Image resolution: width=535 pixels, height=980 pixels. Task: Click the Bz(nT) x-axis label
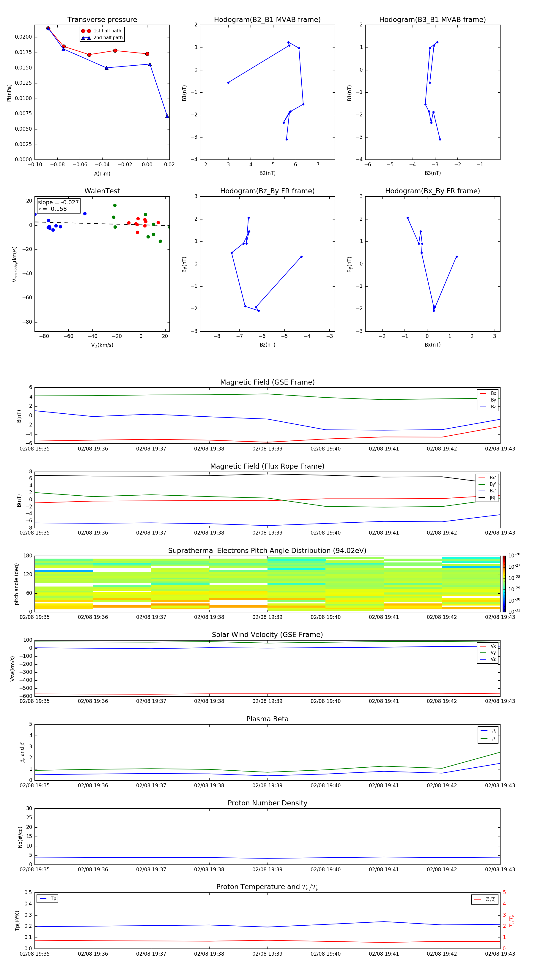click(x=267, y=345)
